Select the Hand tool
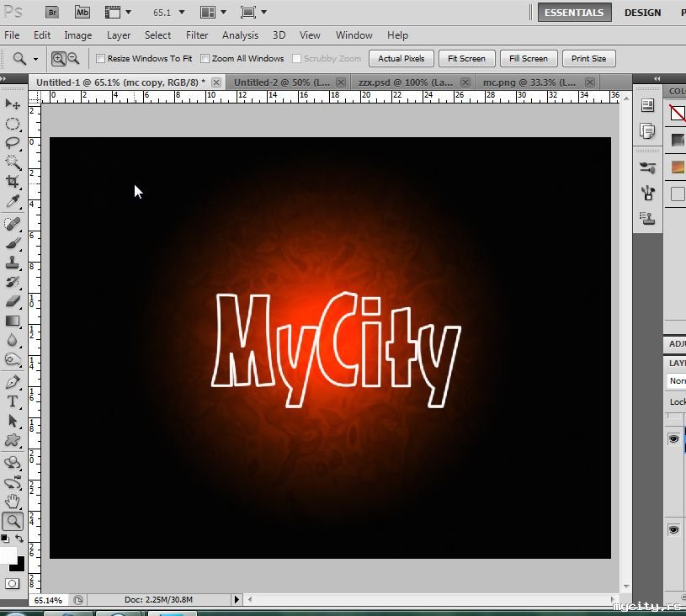 click(13, 502)
